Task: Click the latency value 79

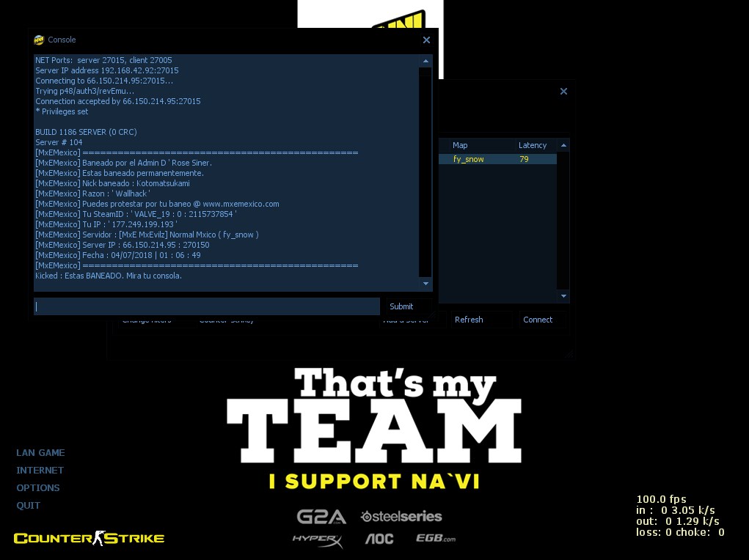Action: [x=524, y=159]
